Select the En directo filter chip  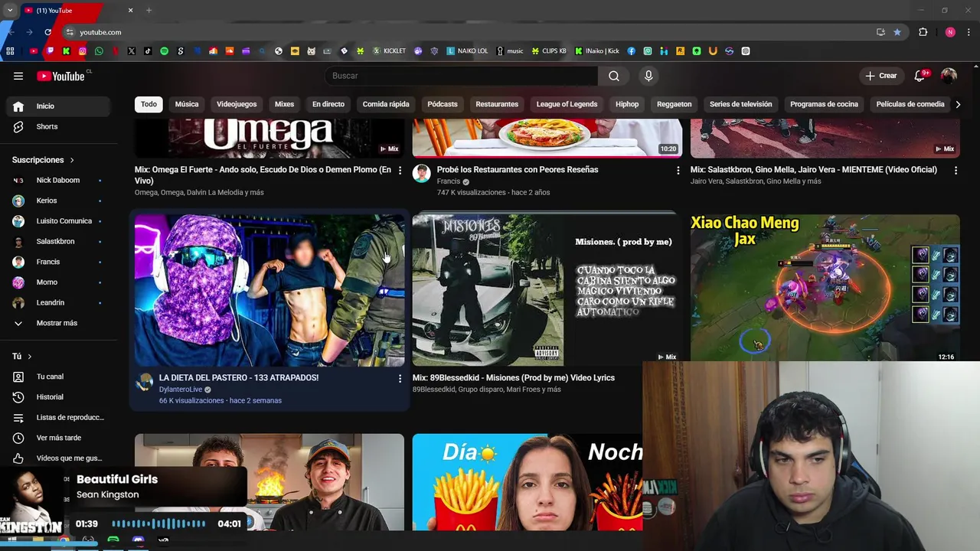328,104
